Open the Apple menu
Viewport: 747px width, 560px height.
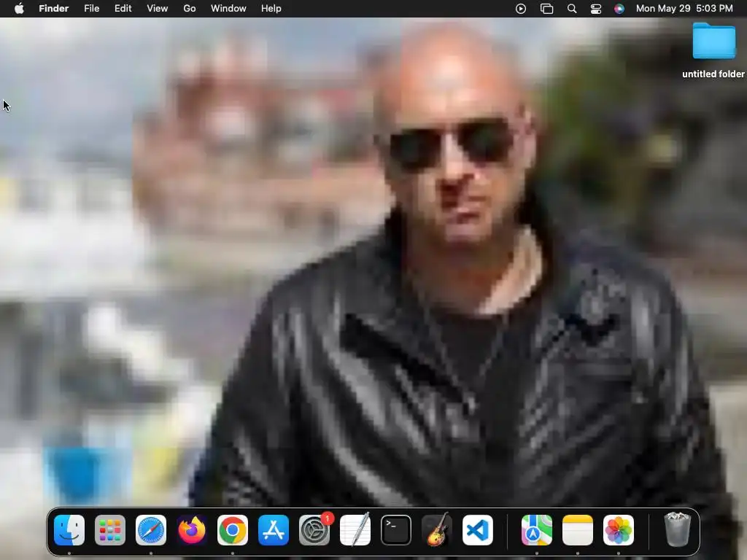coord(19,9)
